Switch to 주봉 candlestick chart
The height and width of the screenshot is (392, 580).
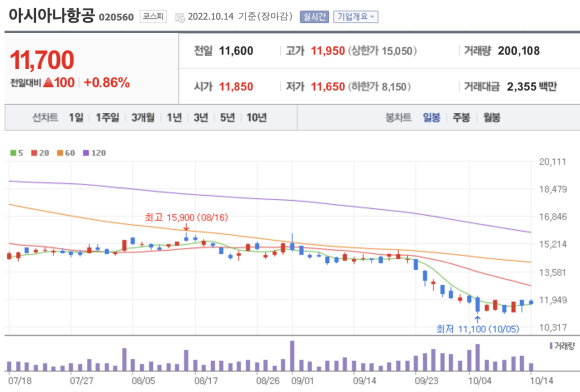tap(461, 118)
